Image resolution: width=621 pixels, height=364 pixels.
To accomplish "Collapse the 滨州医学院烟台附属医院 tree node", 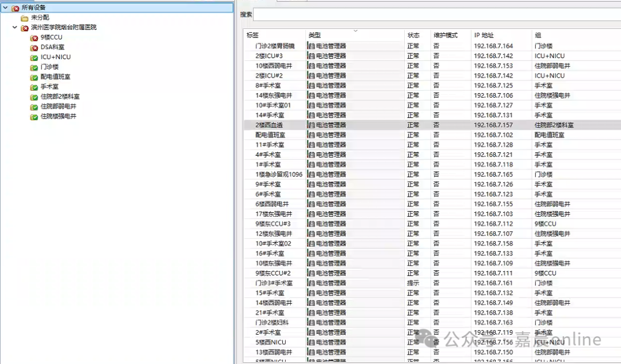I will pos(14,28).
